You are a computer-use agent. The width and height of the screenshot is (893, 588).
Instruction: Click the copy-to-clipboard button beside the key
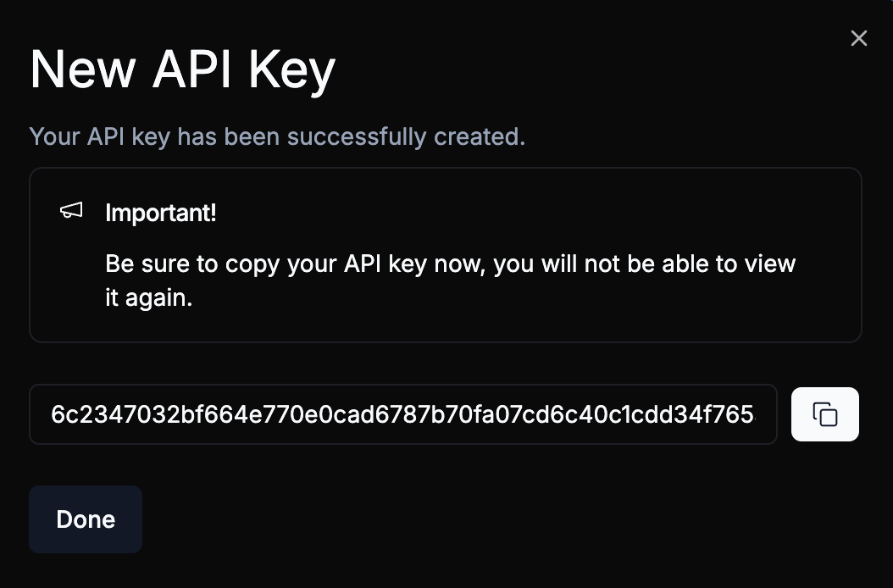[x=824, y=413]
